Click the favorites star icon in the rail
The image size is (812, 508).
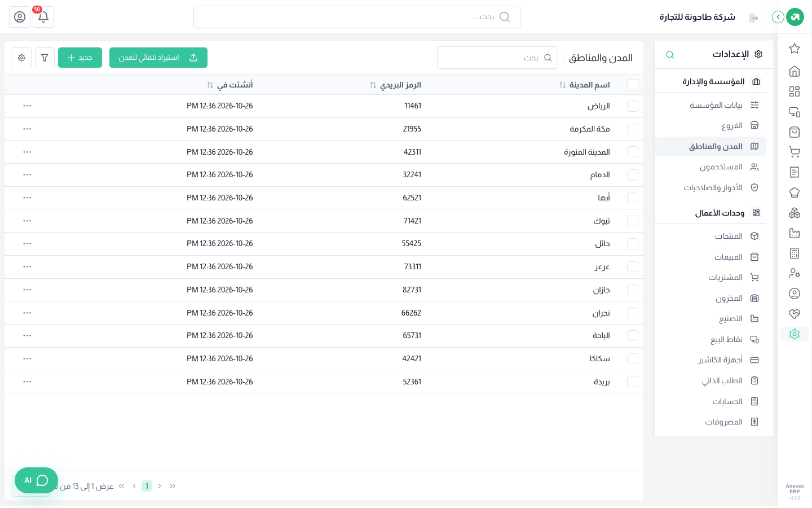click(x=795, y=49)
